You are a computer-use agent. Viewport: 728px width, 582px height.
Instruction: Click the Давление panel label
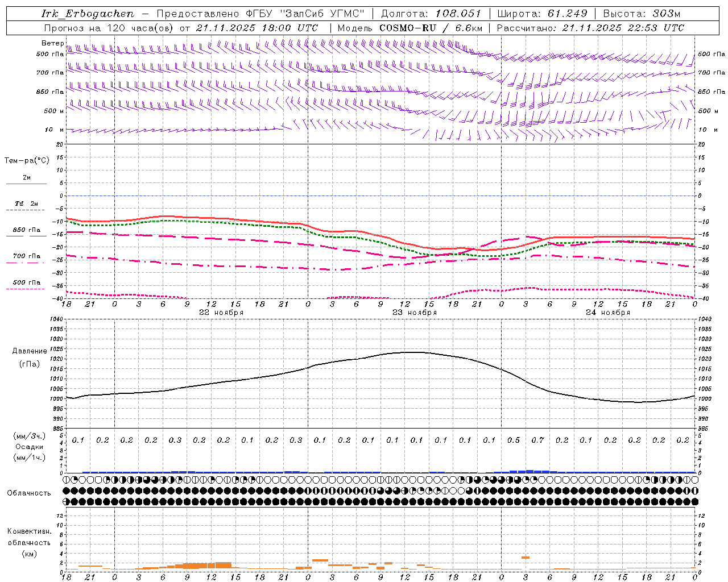[30, 351]
